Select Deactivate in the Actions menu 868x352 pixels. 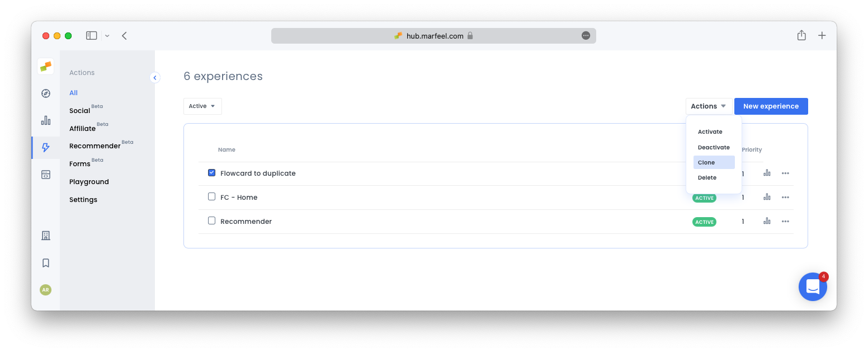714,147
